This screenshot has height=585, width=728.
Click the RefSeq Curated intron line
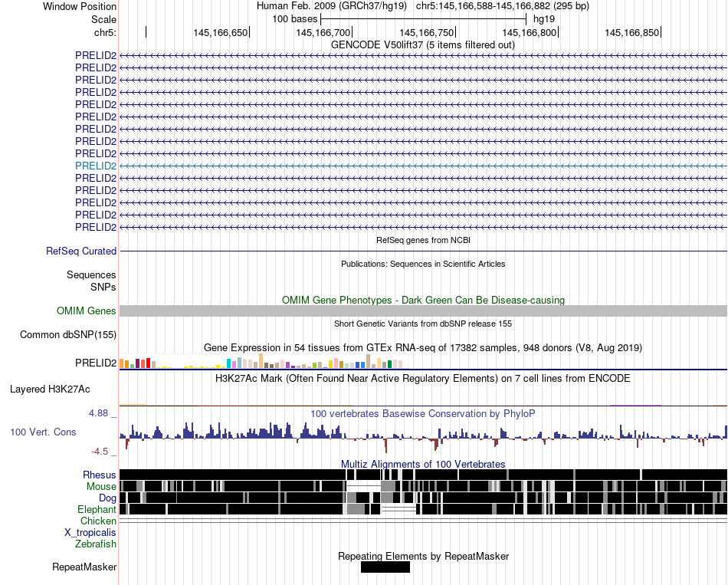tap(423, 251)
